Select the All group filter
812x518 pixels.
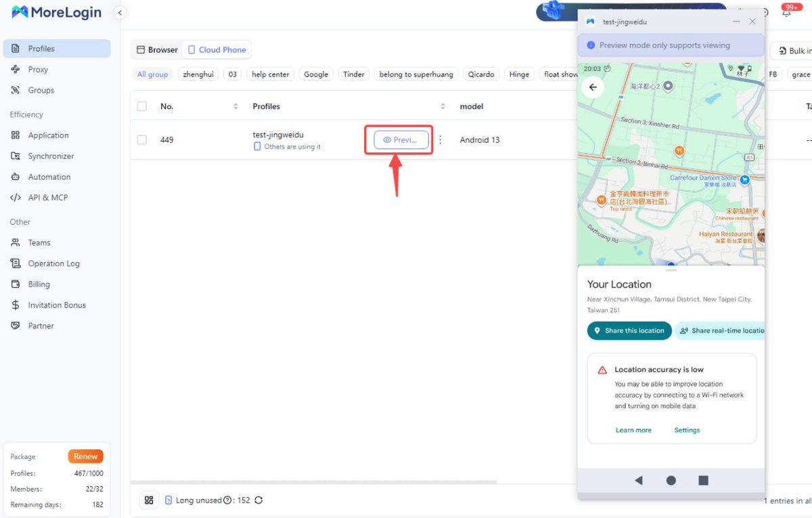tap(152, 74)
